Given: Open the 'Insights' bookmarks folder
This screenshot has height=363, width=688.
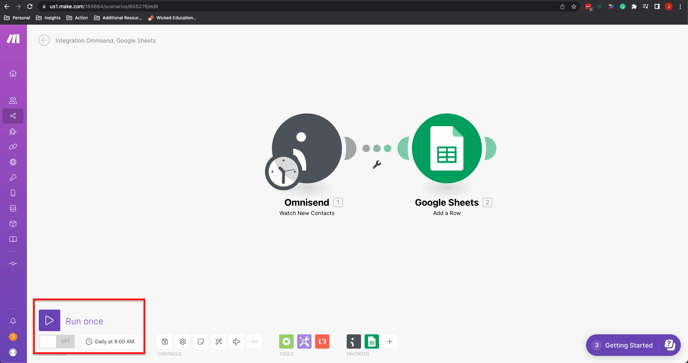Looking at the screenshot, I should click(48, 18).
